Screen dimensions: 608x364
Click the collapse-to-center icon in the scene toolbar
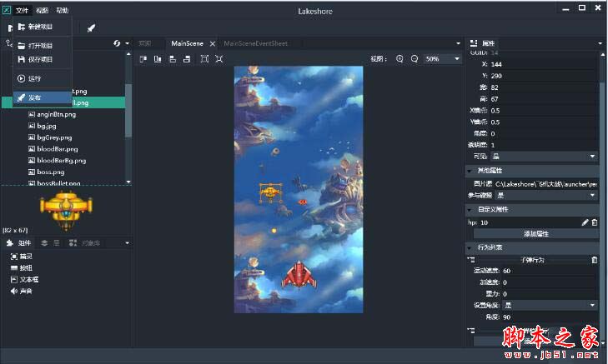pyautogui.click(x=219, y=59)
